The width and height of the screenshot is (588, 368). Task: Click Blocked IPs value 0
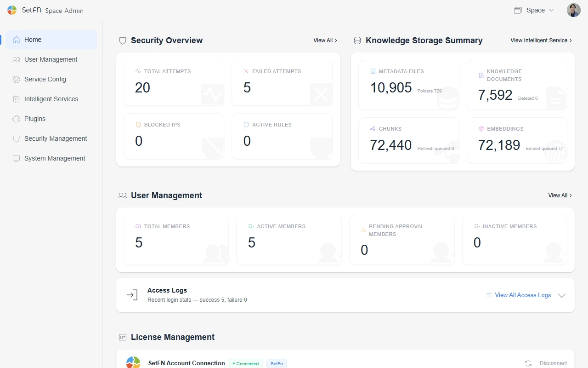point(139,141)
